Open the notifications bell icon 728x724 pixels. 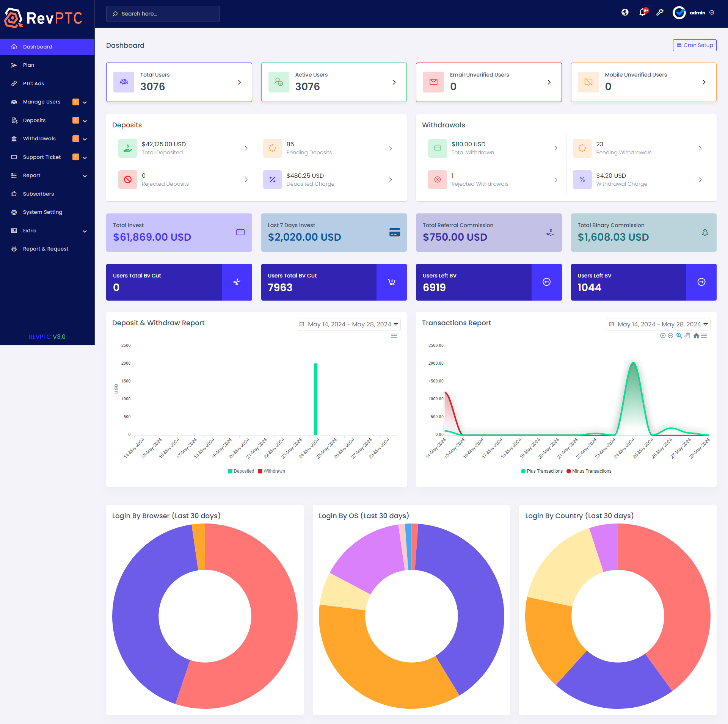(x=642, y=13)
